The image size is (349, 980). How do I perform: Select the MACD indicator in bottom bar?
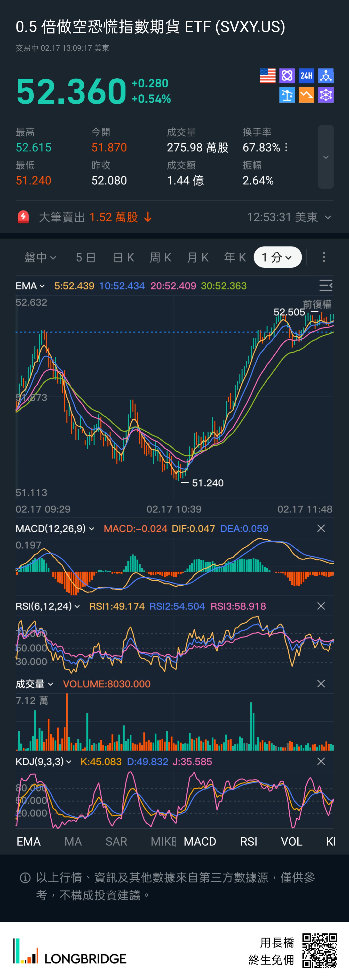200,841
